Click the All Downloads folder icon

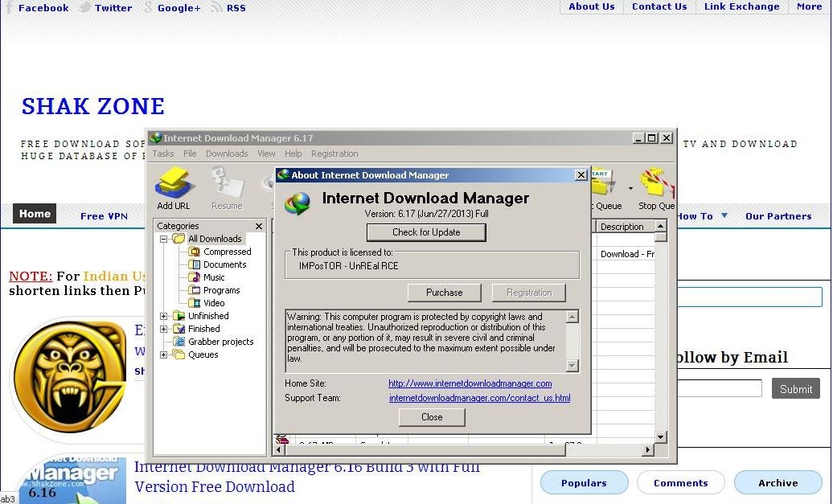coord(179,239)
